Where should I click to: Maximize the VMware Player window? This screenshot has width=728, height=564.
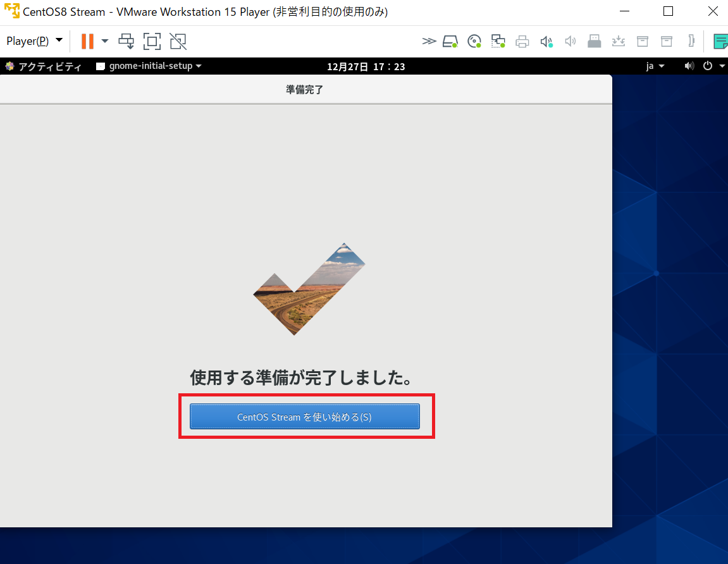tap(668, 11)
